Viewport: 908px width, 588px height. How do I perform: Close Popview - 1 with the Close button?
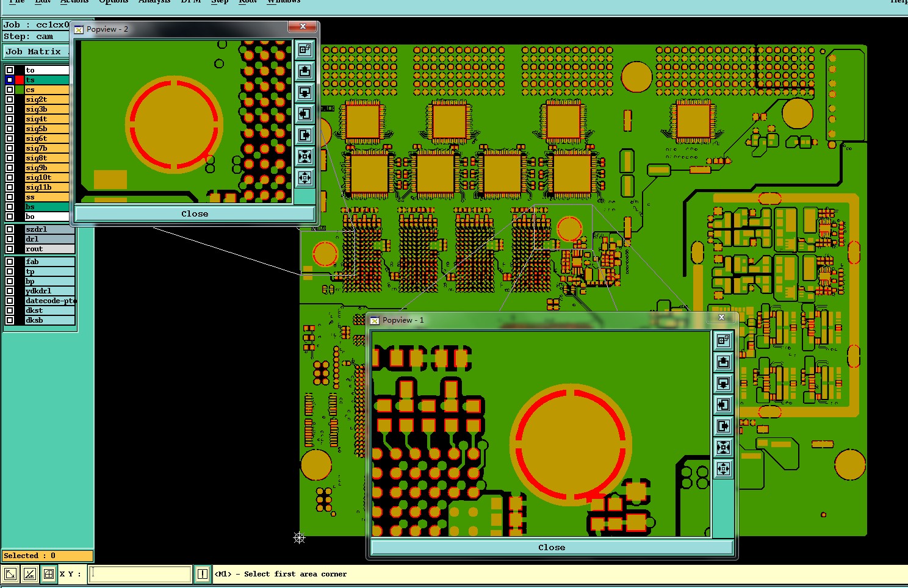point(552,547)
